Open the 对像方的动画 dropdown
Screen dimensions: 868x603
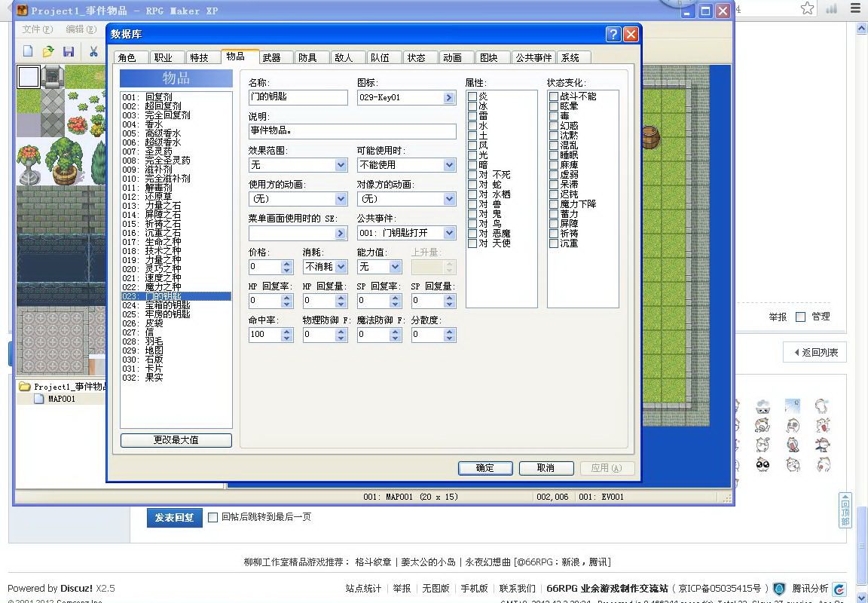tap(450, 199)
